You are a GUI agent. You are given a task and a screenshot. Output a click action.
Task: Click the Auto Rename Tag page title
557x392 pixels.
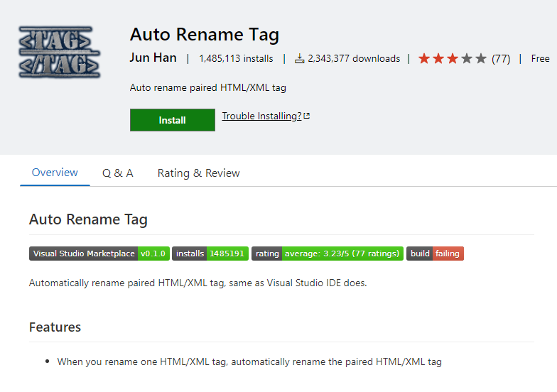coord(205,35)
